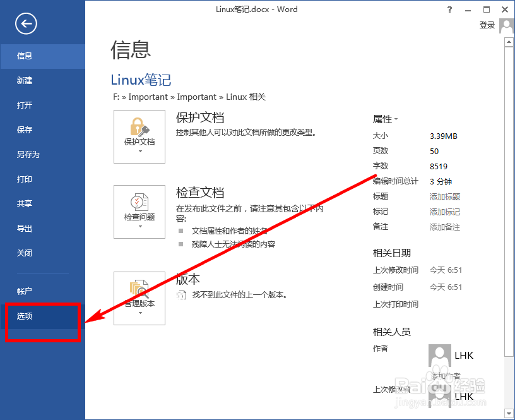Open 帐户 in the sidebar
Viewport: 515px width, 420px height.
43,291
